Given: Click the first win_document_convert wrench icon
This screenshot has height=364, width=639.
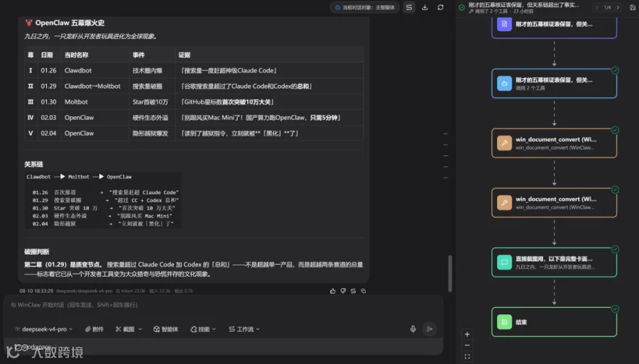Looking at the screenshot, I should click(x=504, y=143).
